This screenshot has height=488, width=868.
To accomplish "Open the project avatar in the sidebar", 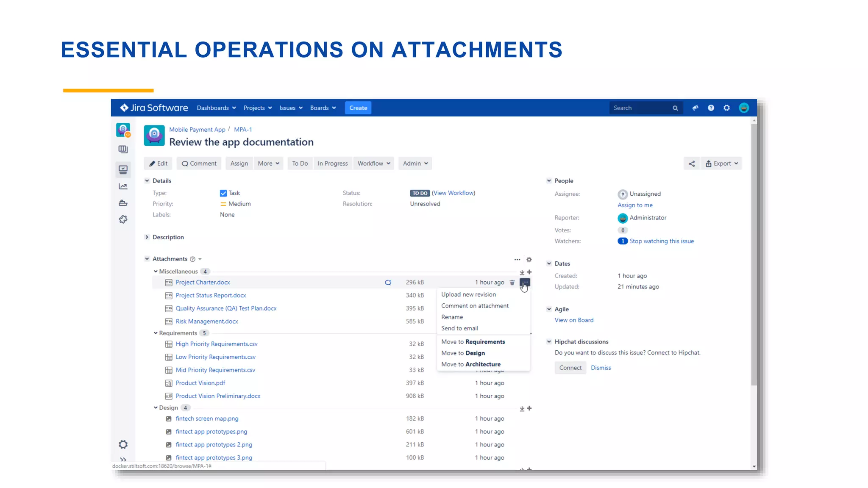I will point(123,130).
